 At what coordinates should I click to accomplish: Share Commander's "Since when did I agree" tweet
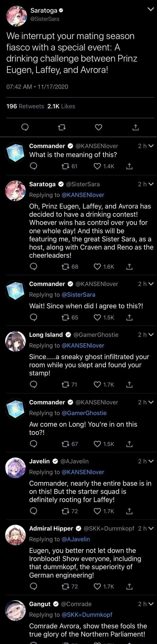point(129,317)
